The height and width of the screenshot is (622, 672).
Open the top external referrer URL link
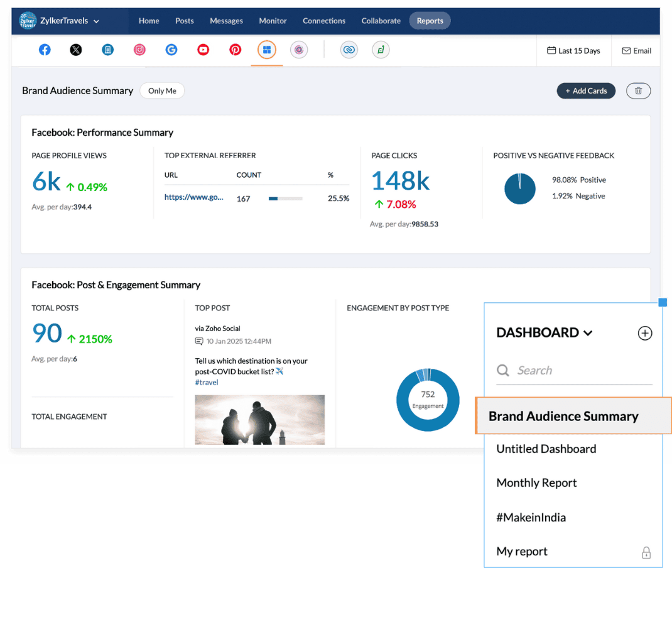(193, 197)
